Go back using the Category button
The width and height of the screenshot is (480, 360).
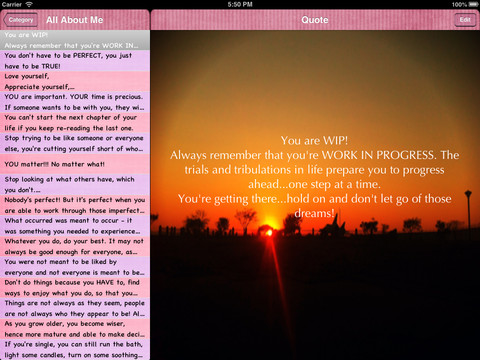coord(20,20)
